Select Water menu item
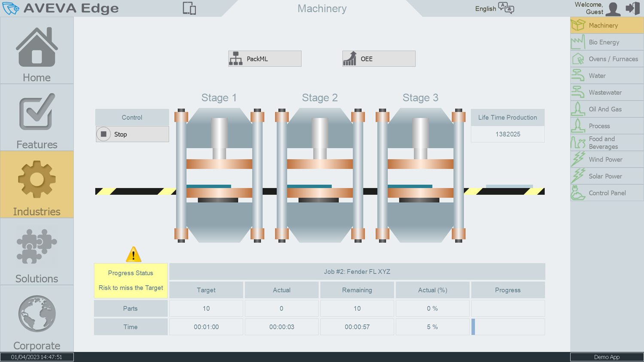Screen dimensions: 644x362 [607, 75]
